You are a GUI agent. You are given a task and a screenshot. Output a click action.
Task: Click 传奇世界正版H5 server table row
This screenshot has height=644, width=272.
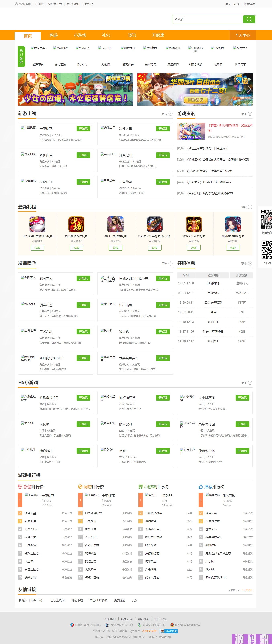(x=215, y=332)
